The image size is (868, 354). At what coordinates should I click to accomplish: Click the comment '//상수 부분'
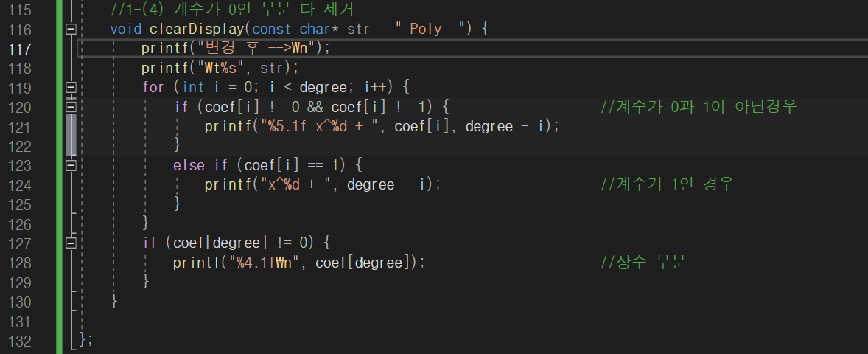[x=644, y=263]
